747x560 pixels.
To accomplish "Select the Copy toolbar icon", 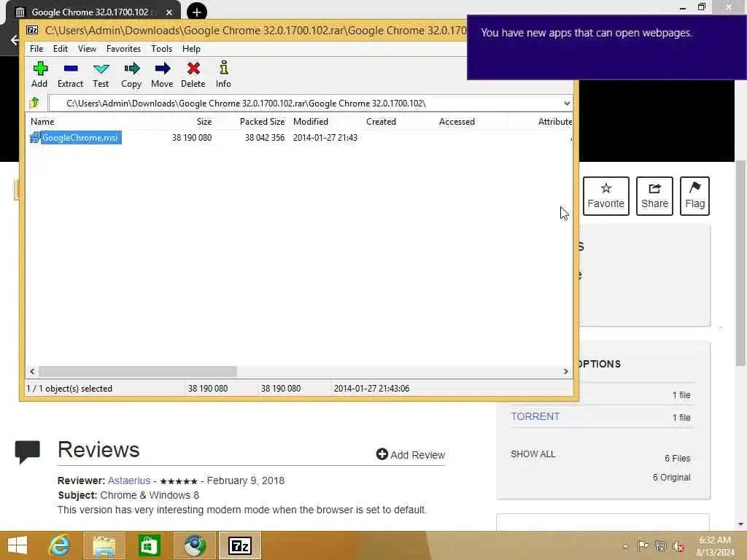I will click(131, 74).
